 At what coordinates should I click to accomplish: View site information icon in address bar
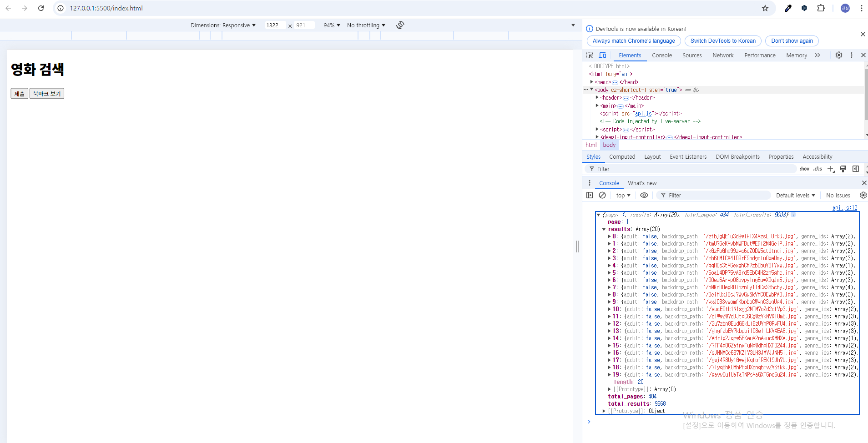point(61,8)
